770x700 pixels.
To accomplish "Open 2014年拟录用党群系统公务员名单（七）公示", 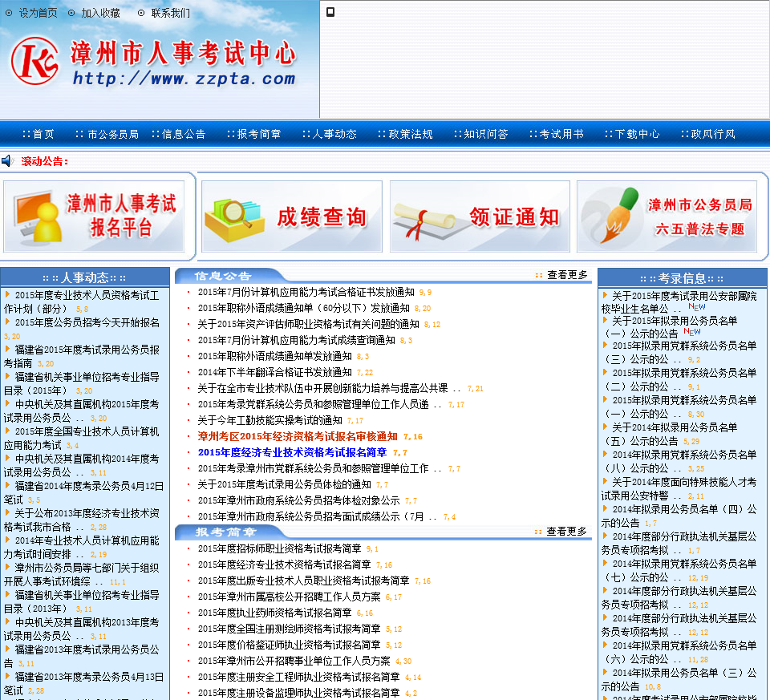I will (679, 570).
